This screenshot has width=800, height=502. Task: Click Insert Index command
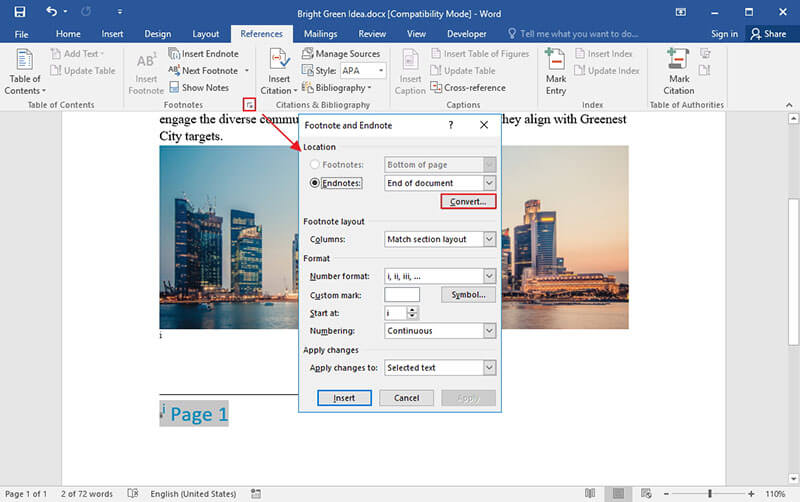click(x=604, y=54)
